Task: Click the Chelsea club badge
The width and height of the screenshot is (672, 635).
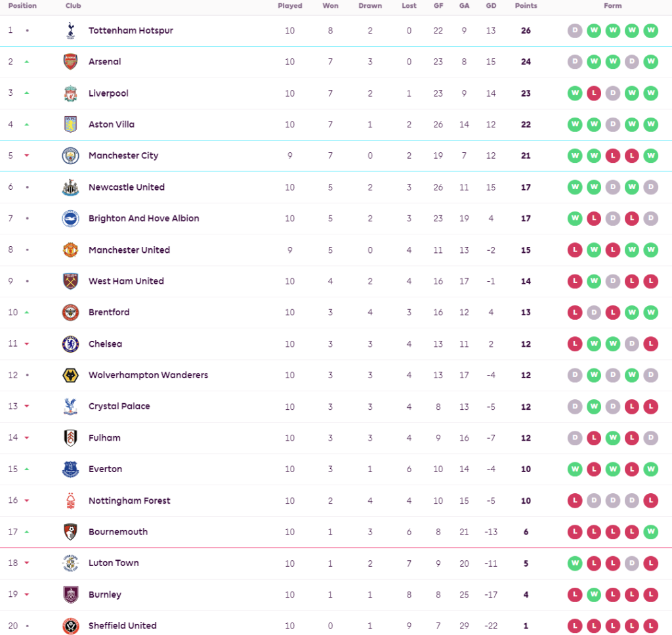Action: [x=70, y=343]
